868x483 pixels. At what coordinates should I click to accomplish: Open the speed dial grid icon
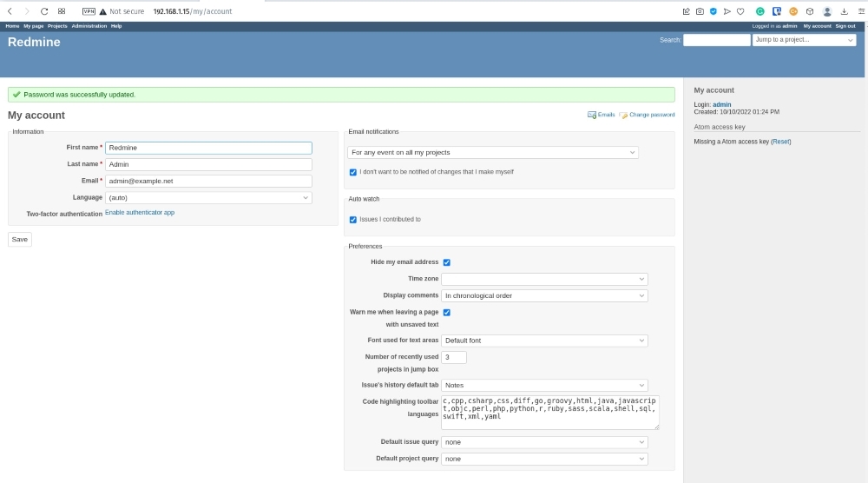[x=62, y=11]
